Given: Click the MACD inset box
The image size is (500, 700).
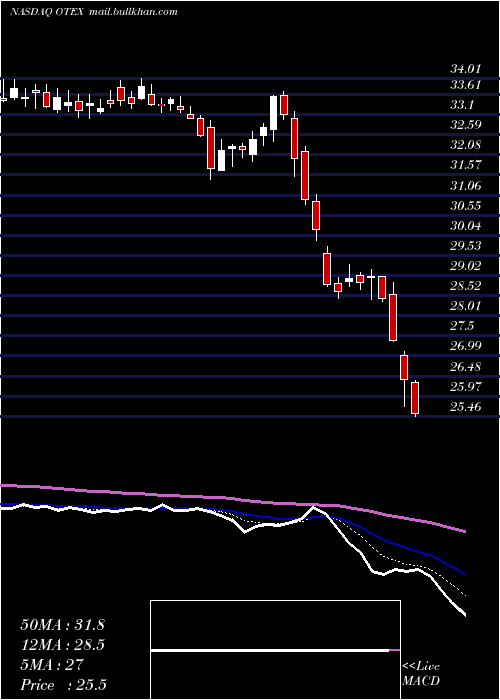Looking at the screenshot, I should pos(275,650).
